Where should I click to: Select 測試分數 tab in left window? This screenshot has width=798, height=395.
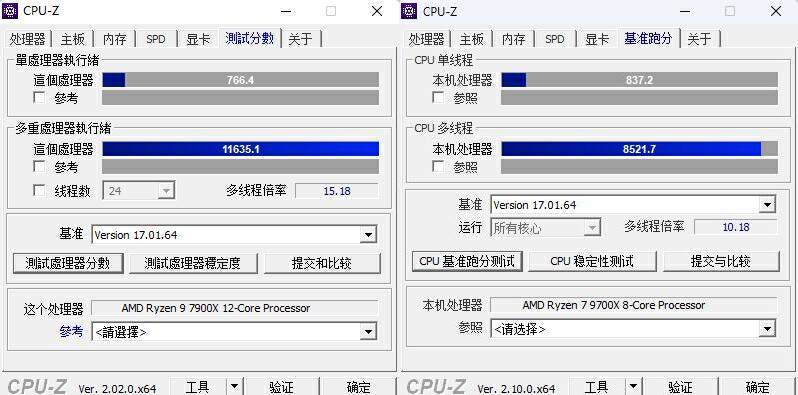click(250, 38)
